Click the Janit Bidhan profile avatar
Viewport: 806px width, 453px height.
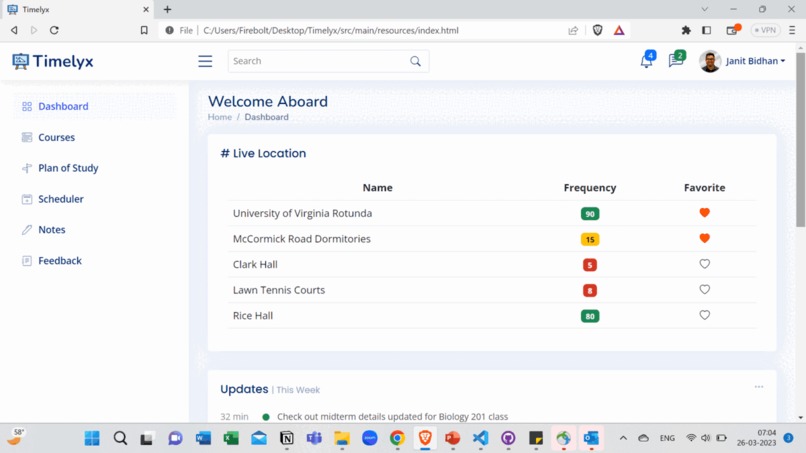pos(710,61)
